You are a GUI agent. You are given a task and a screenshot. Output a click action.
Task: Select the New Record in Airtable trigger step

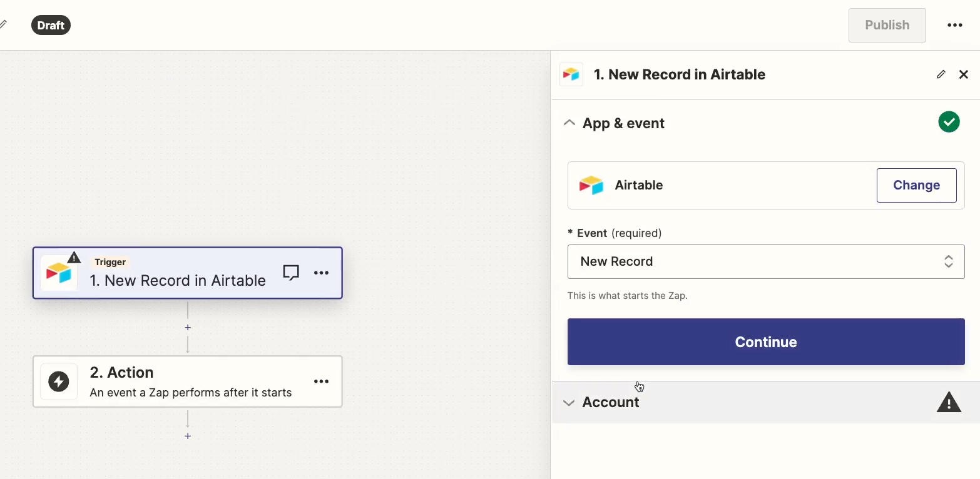[187, 273]
